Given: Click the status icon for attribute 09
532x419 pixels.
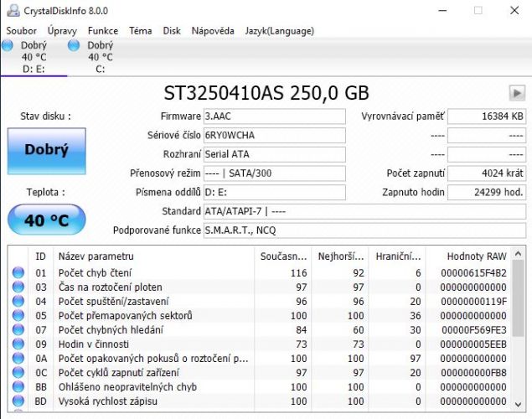Looking at the screenshot, I should [x=18, y=344].
